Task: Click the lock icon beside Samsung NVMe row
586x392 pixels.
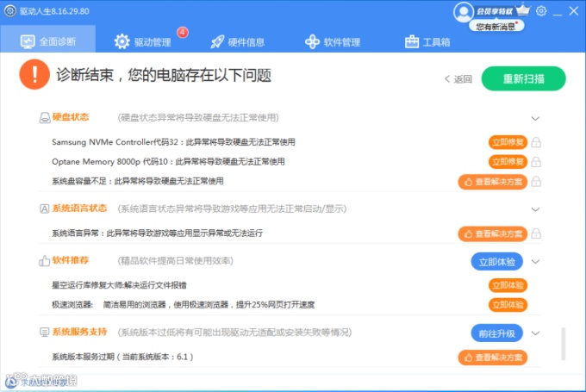Action: pos(536,142)
